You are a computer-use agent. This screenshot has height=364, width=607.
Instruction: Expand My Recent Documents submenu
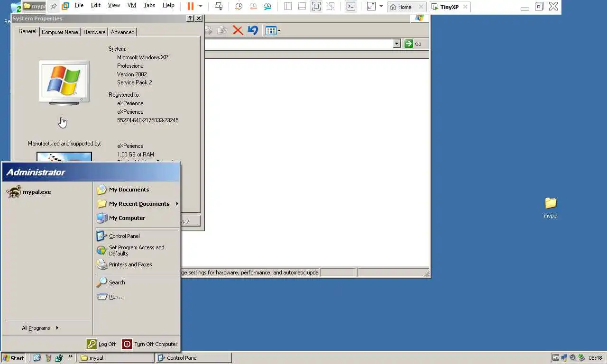[x=137, y=204]
